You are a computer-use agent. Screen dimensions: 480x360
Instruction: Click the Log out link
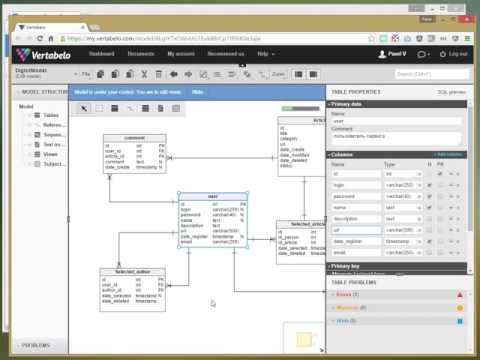(x=454, y=54)
